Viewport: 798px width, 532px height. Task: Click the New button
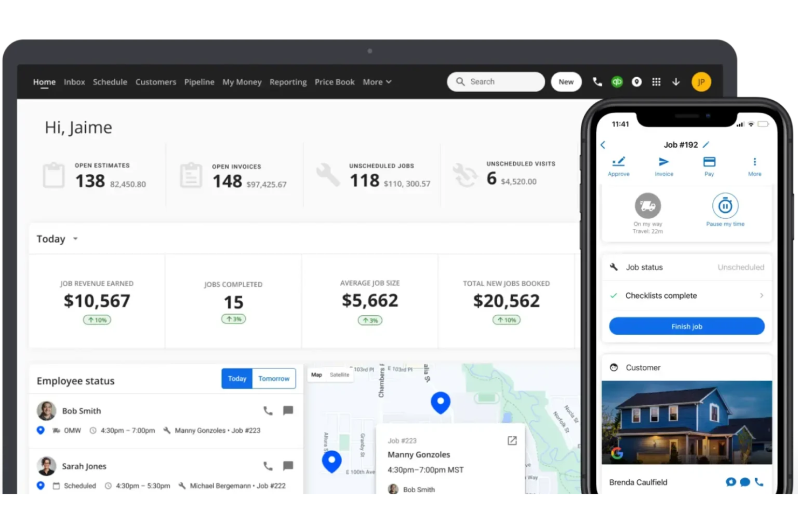pyautogui.click(x=566, y=81)
